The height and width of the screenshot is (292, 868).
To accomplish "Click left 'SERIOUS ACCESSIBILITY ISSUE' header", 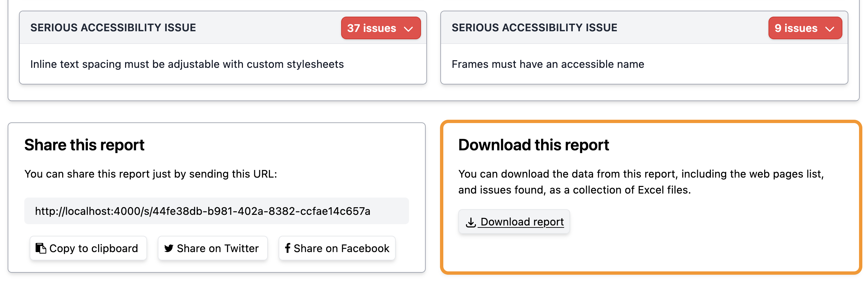I will [x=113, y=28].
